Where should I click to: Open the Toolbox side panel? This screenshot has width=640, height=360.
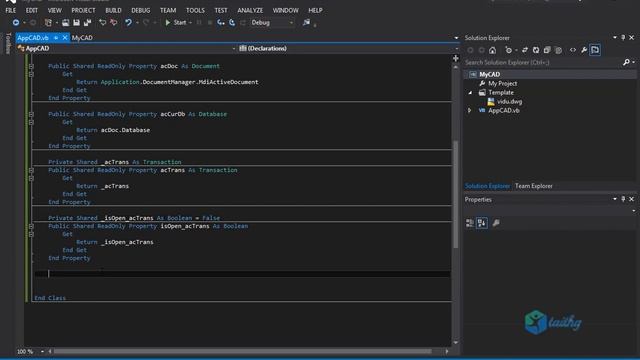7,44
